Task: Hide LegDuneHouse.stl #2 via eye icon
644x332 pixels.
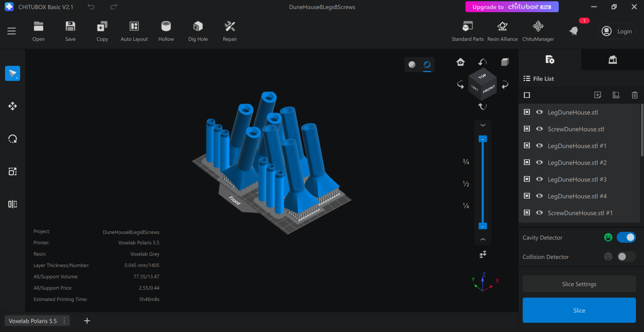Action: pyautogui.click(x=539, y=162)
